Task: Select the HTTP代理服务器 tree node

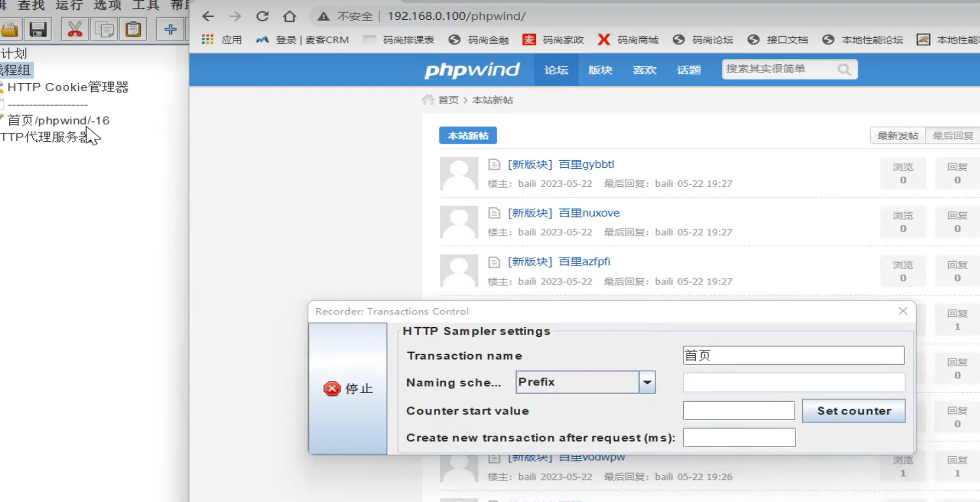Action: pyautogui.click(x=44, y=137)
